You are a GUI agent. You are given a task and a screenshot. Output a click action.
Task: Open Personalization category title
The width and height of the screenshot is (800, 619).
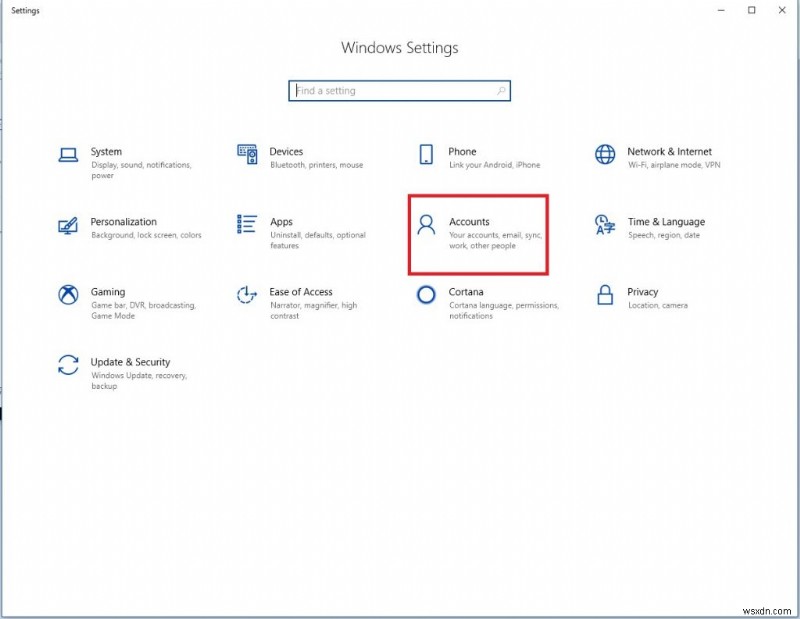123,221
